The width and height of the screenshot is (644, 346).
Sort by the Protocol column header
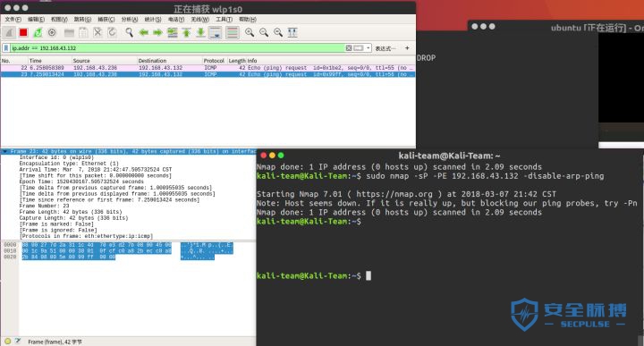[214, 61]
